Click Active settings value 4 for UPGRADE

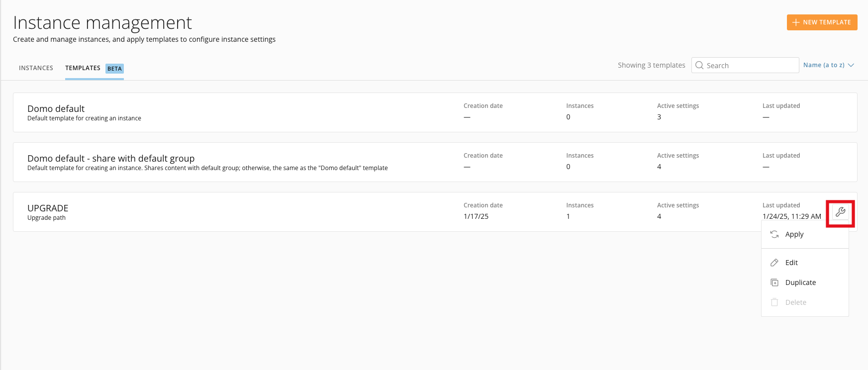point(659,216)
